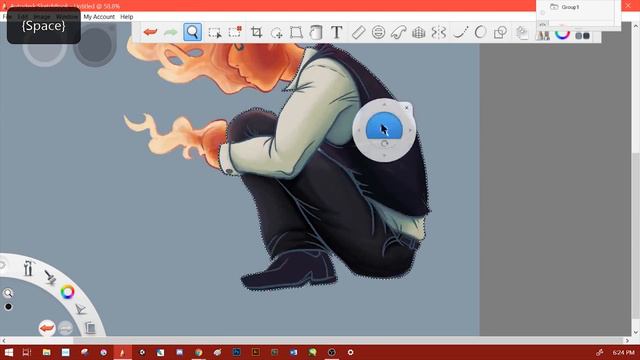
Task: Select the Group1 layer folder
Action: (x=570, y=7)
